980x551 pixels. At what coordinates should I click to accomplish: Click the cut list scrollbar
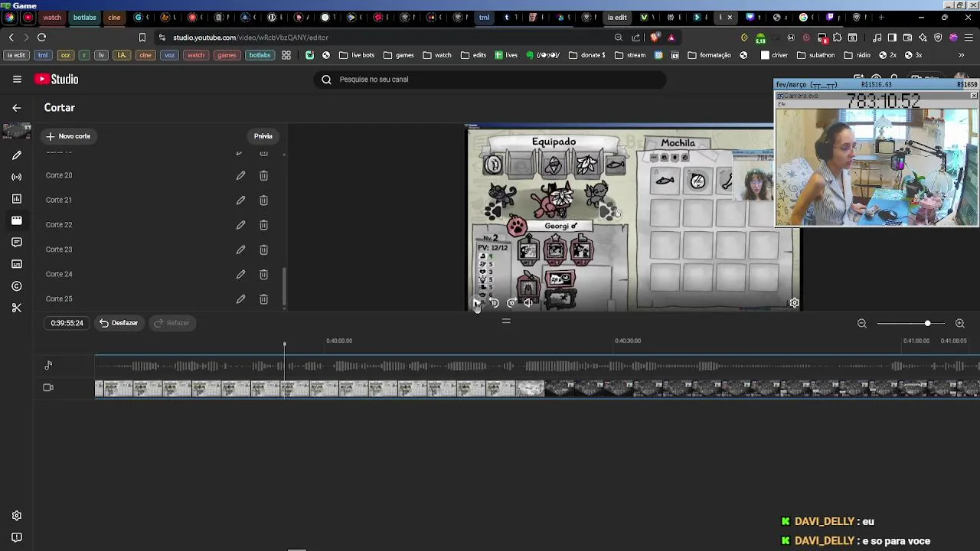coord(285,287)
